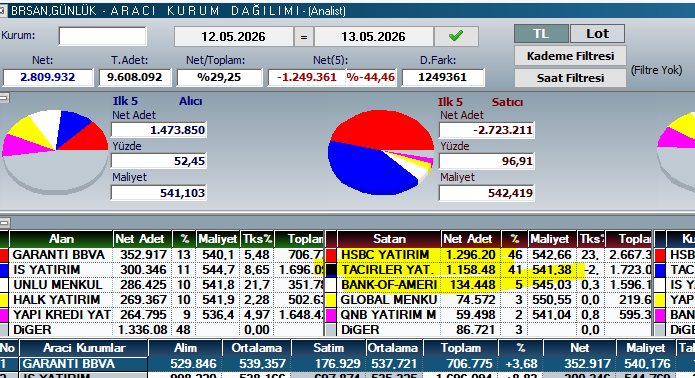Image resolution: width=695 pixels, height=378 pixels.
Task: Open Saat Filtresi
Action: click(570, 78)
